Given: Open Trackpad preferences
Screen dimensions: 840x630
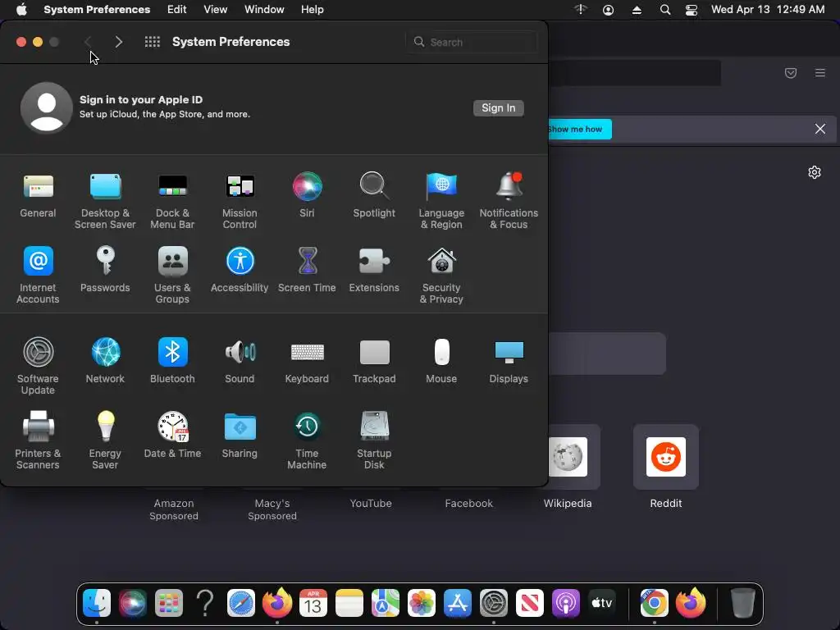Looking at the screenshot, I should [374, 361].
